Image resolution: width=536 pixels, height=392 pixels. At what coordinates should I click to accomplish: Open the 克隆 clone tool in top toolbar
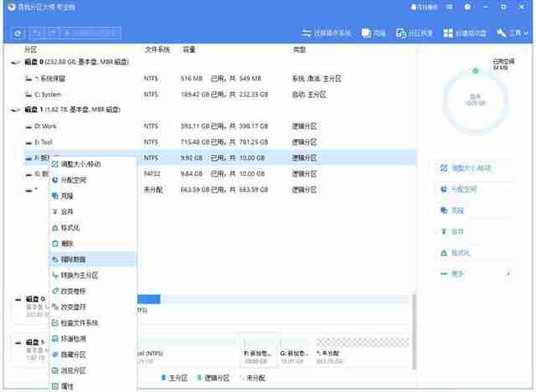pyautogui.click(x=374, y=34)
